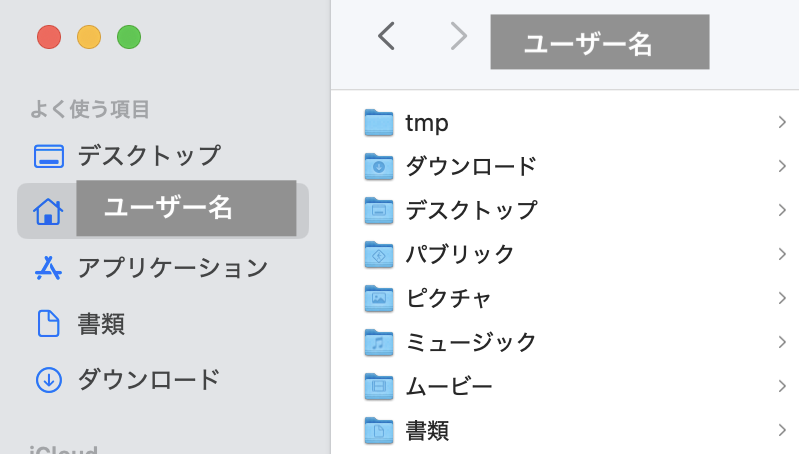Select the デスクトップ folder in file list
Image resolution: width=799 pixels, height=454 pixels.
470,210
